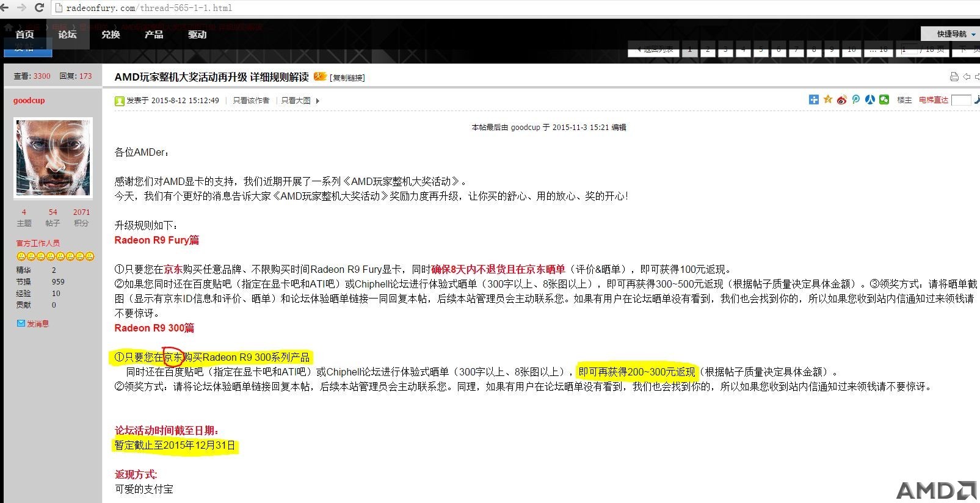980x503 pixels.
Task: Click 只看该作者 link
Action: pos(251,101)
